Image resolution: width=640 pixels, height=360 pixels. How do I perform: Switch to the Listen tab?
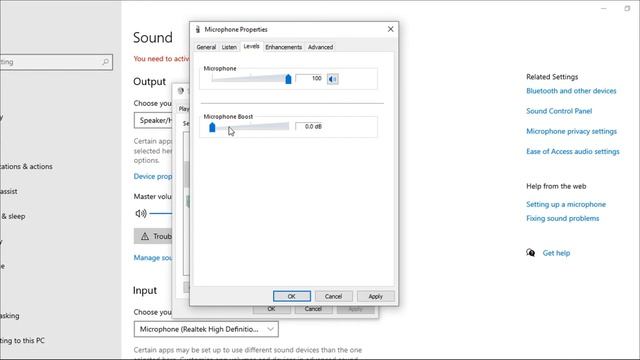click(x=229, y=47)
